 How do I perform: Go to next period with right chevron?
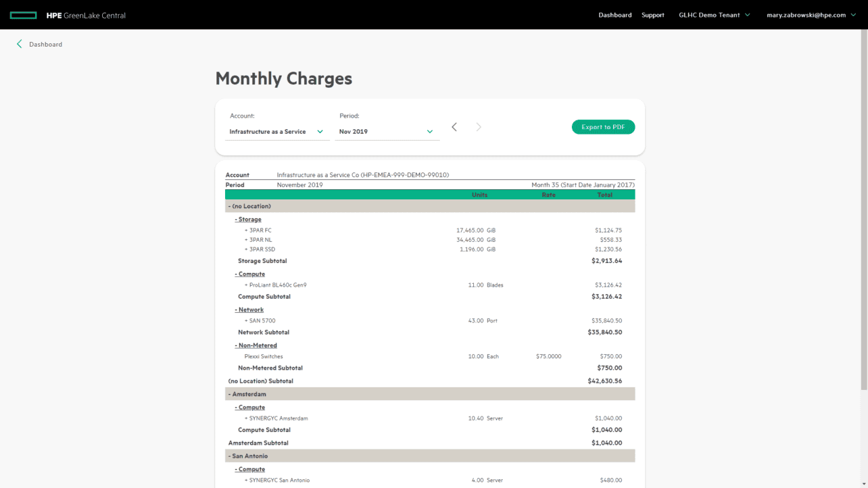tap(479, 127)
